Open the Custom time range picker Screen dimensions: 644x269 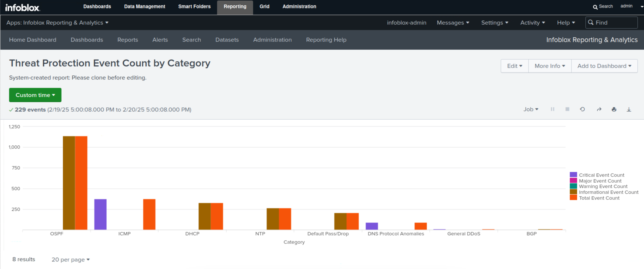coord(35,95)
